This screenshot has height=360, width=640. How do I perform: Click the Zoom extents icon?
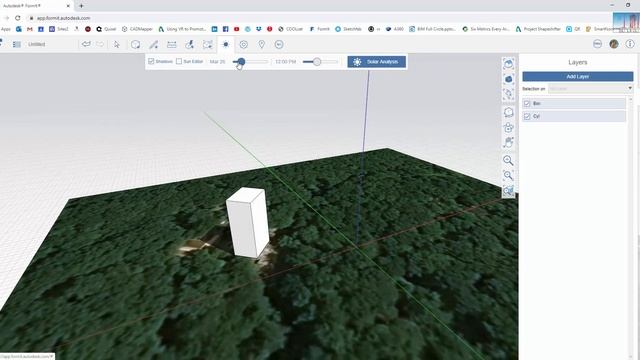[x=509, y=191]
